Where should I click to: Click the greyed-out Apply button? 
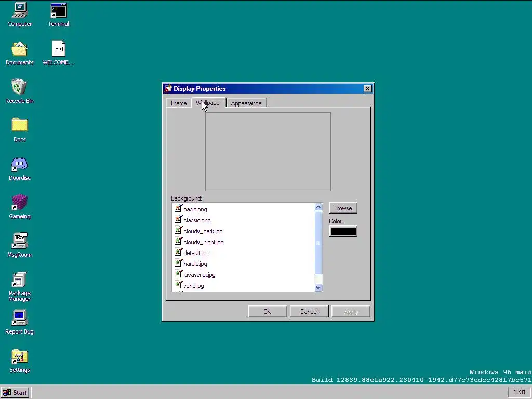(x=351, y=312)
